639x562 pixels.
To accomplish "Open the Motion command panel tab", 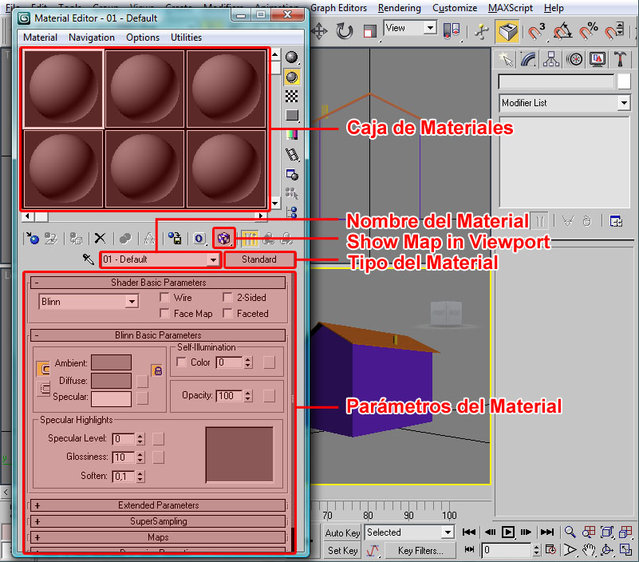I will 575,60.
